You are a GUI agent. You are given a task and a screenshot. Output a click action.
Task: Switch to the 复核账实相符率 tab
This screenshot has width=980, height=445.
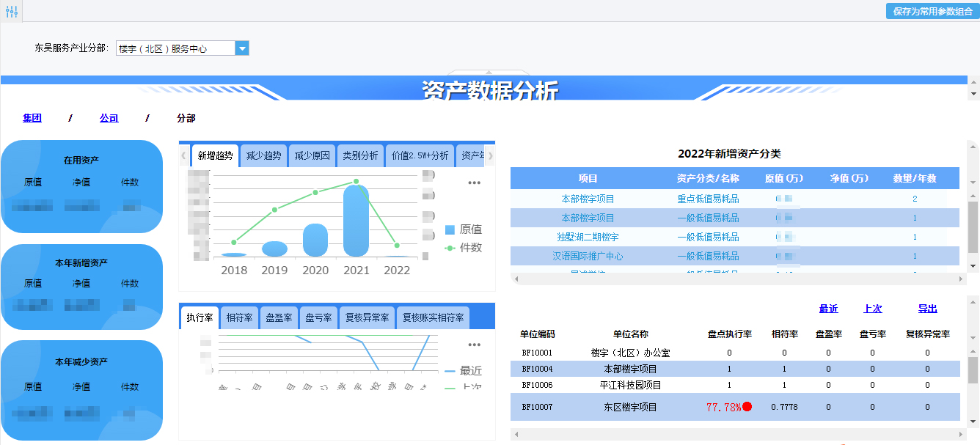432,317
